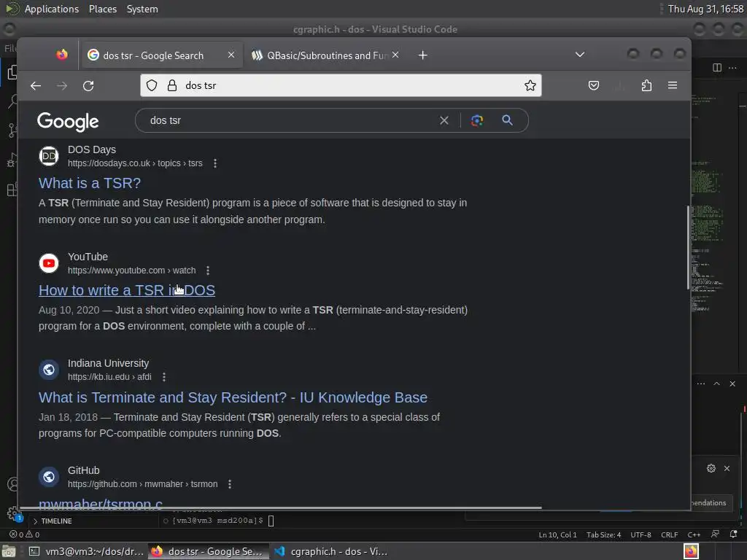
Task: Click the Firefox vertical scrollbar thumb
Action: 688,248
